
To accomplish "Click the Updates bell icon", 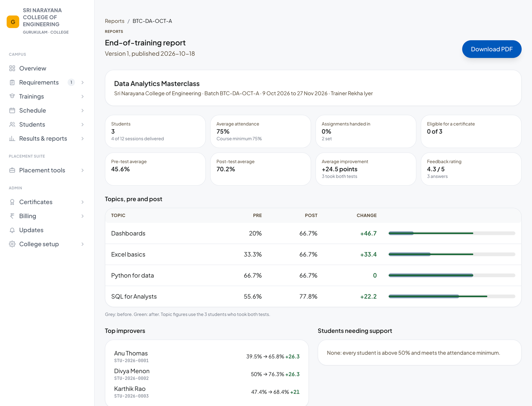I will (x=12, y=230).
